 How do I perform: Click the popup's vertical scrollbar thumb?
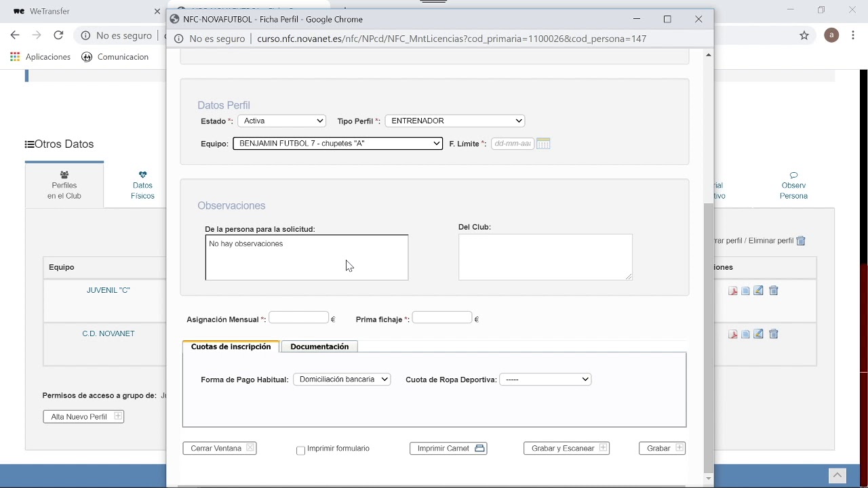pos(709,332)
